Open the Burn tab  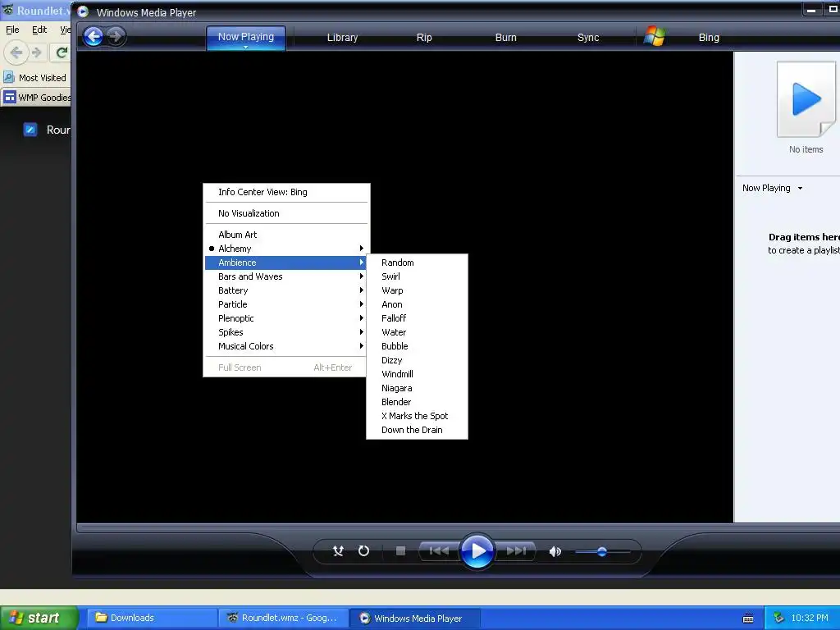click(x=505, y=38)
